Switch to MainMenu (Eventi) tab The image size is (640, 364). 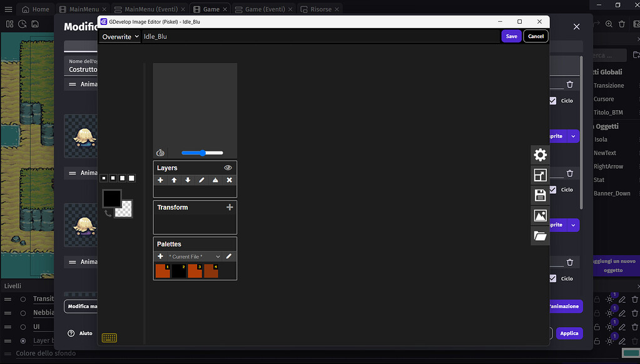click(146, 9)
